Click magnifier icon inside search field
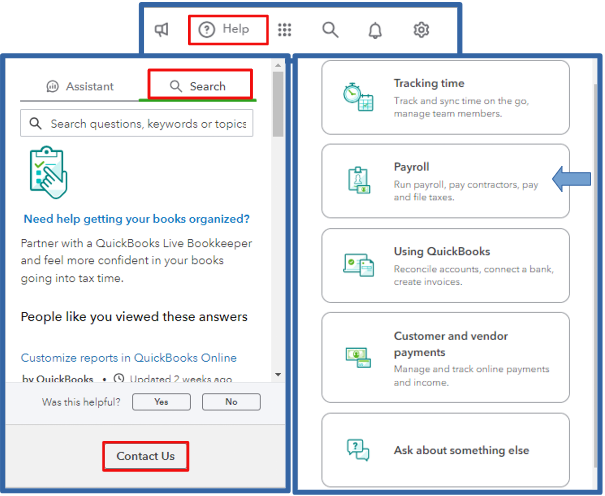 [35, 123]
